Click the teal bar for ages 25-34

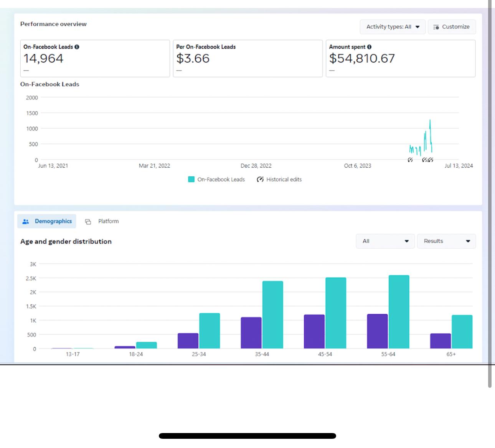210,331
